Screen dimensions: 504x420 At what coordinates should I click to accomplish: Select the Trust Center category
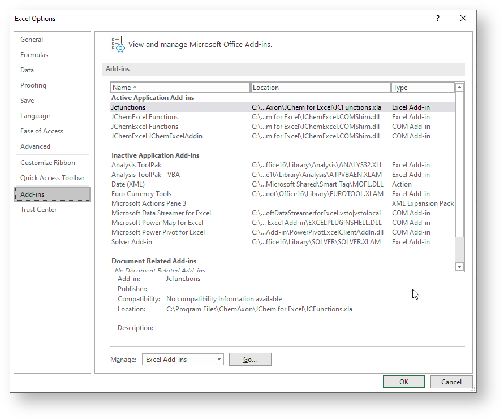click(x=38, y=210)
